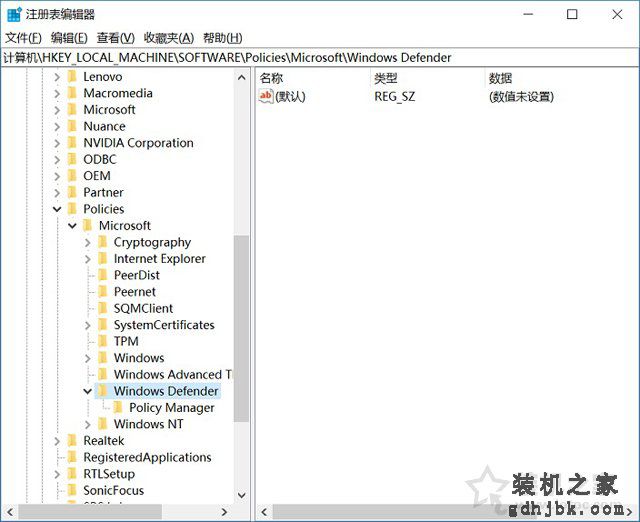Select the Peernet folder icon
The width and height of the screenshot is (640, 522).
tap(103, 291)
